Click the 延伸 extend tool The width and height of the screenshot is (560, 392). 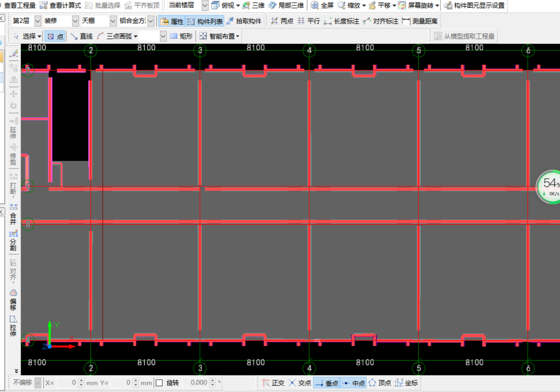click(x=13, y=128)
